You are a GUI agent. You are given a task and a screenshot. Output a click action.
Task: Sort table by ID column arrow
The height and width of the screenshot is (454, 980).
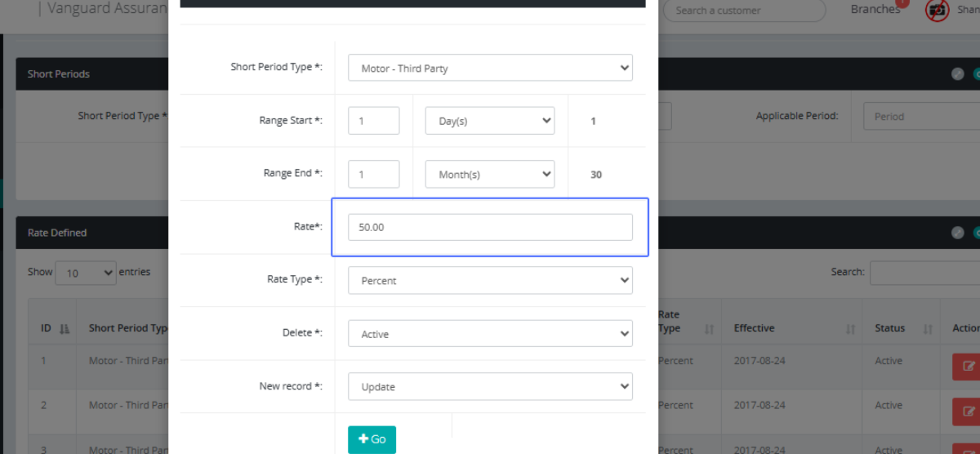click(x=65, y=328)
